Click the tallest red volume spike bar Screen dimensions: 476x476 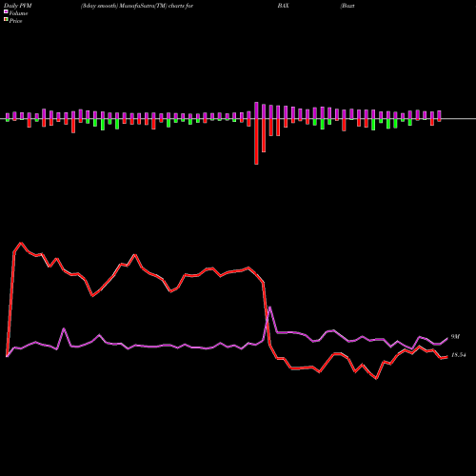coord(256,142)
